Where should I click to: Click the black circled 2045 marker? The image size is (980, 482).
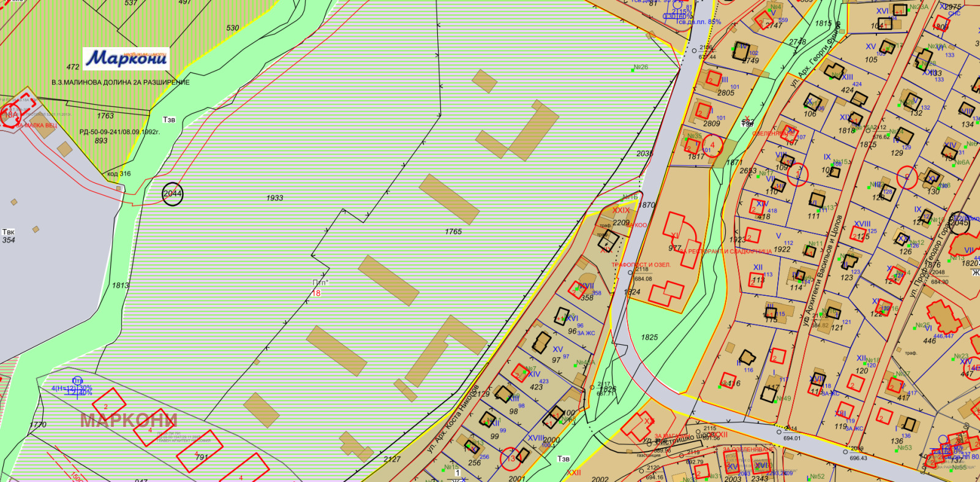tap(959, 222)
